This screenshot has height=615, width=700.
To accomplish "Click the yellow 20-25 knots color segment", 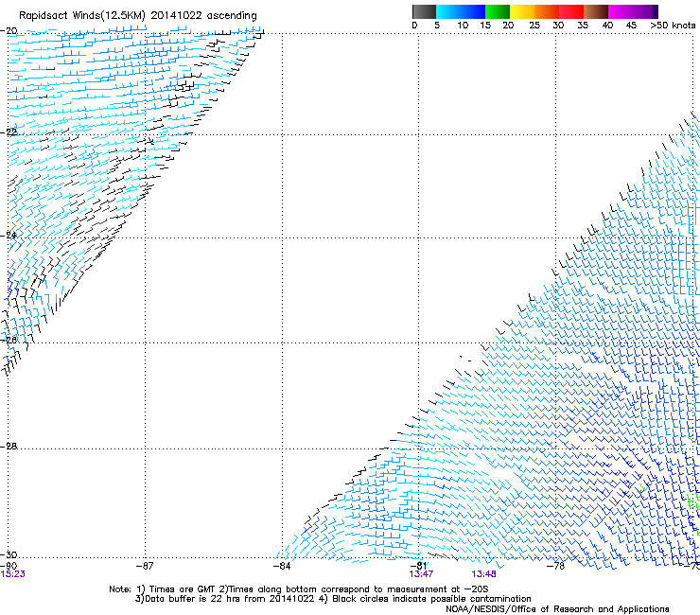I will [522, 11].
